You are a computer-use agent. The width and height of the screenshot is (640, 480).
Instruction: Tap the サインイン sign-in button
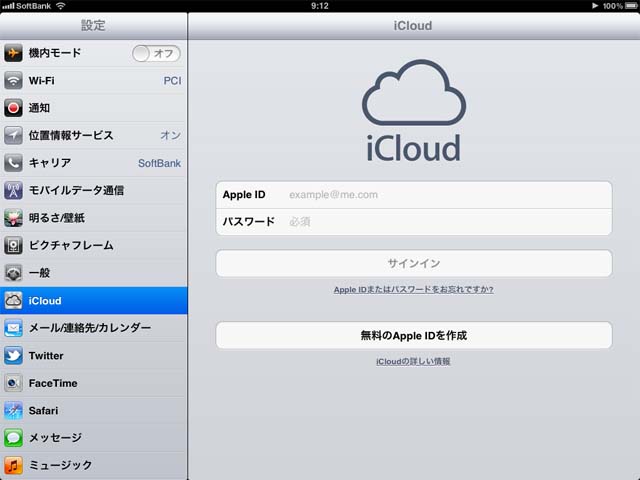pyautogui.click(x=414, y=263)
